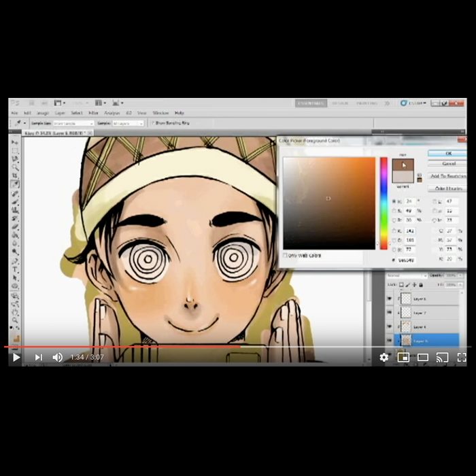Click the new brown color swatch

tap(403, 165)
